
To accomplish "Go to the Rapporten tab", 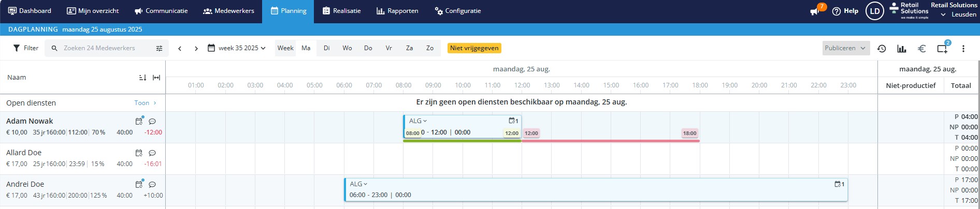I will click(x=397, y=11).
